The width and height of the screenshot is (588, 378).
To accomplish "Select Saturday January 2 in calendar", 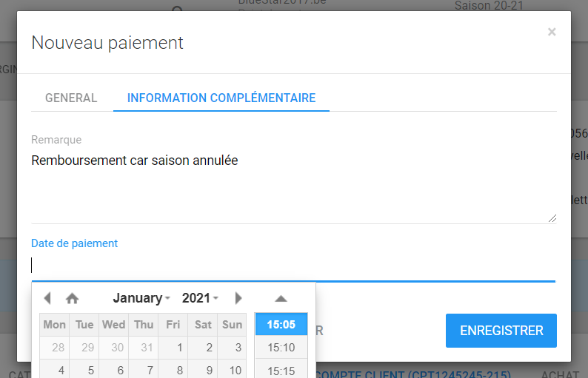I will pyautogui.click(x=203, y=348).
